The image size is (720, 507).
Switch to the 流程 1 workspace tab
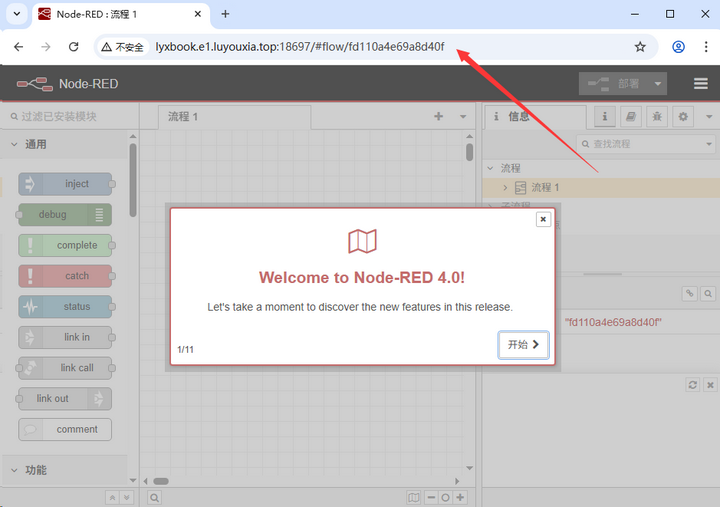click(234, 117)
